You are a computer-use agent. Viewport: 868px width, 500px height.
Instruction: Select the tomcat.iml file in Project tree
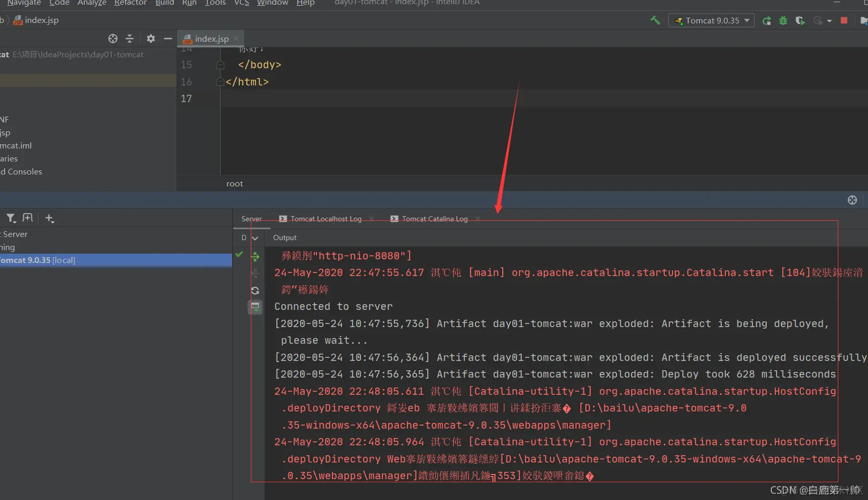click(x=88, y=146)
